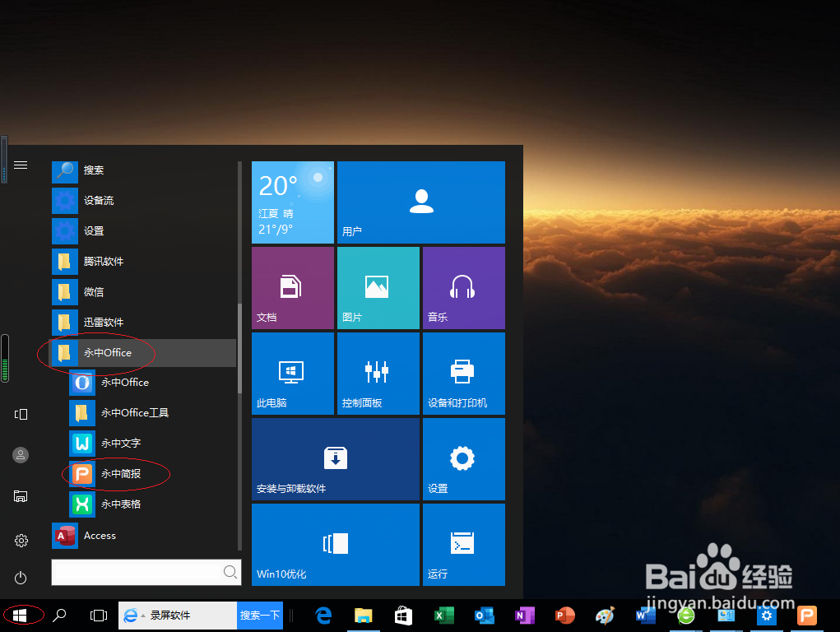840x632 pixels.
Task: Open OneNote from the taskbar
Action: [524, 616]
